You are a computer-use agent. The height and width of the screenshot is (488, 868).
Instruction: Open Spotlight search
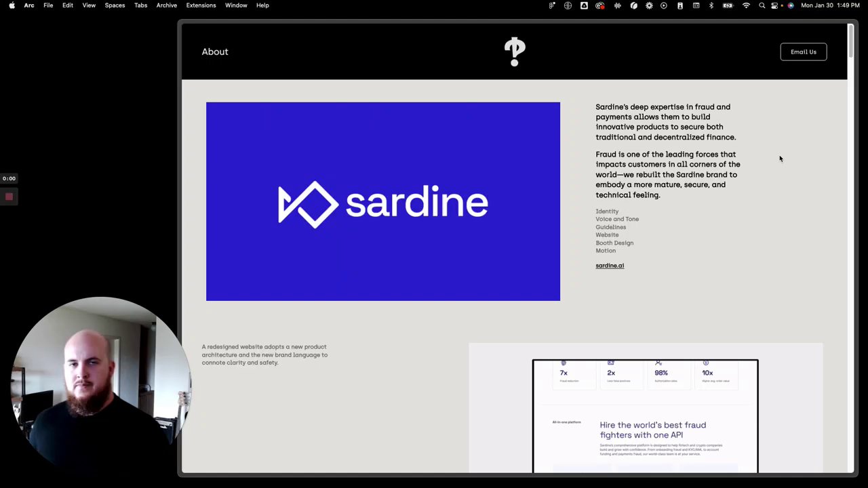762,5
